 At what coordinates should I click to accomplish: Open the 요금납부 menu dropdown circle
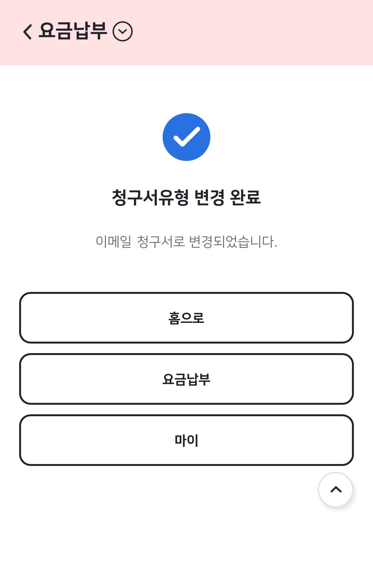click(122, 32)
